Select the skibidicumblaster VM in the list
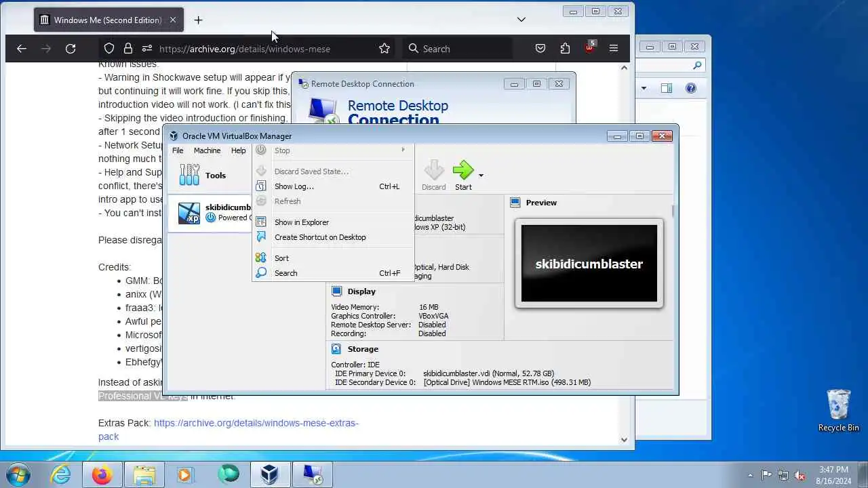868x488 pixels. point(210,213)
